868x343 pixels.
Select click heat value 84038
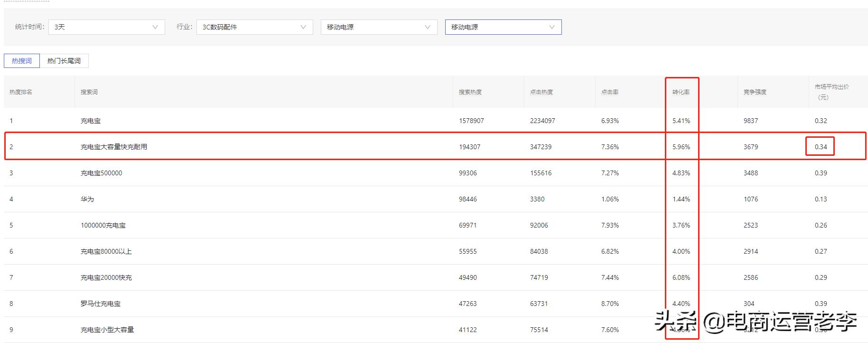pos(539,251)
